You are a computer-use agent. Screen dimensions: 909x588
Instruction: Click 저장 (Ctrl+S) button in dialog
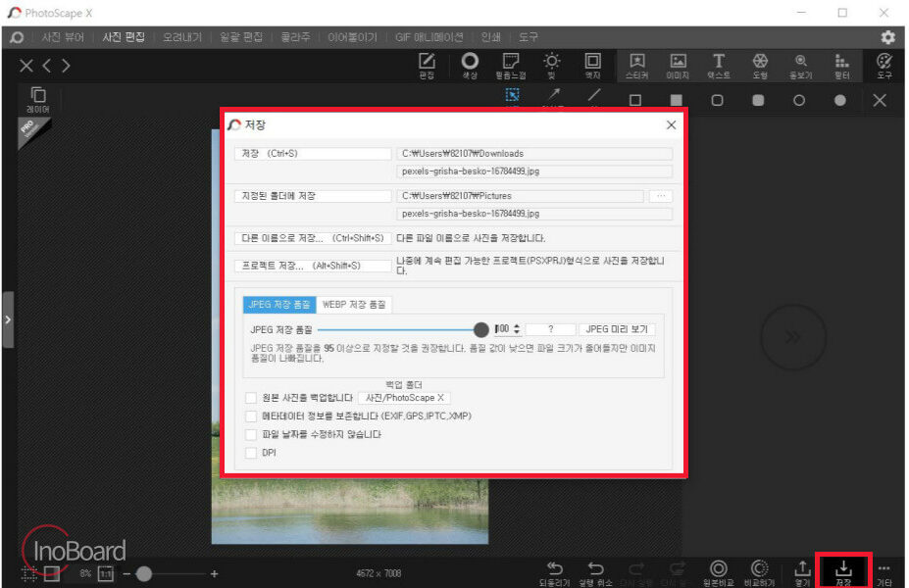[313, 154]
